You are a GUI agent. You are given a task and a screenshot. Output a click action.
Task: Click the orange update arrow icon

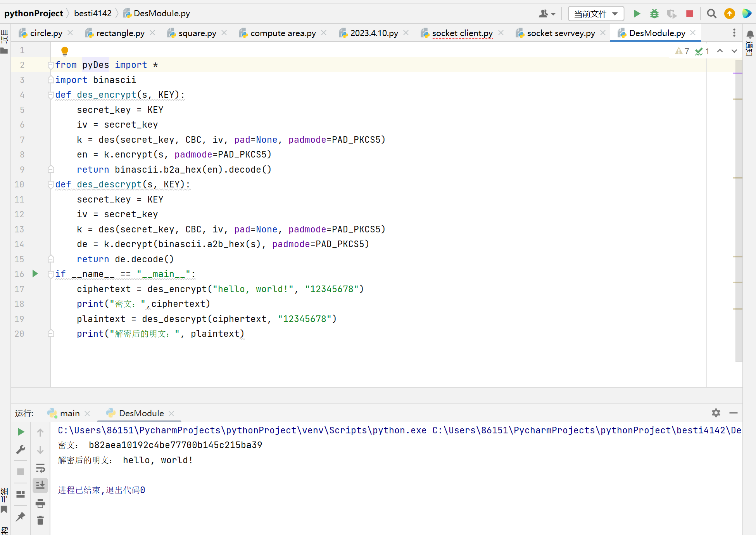point(729,14)
